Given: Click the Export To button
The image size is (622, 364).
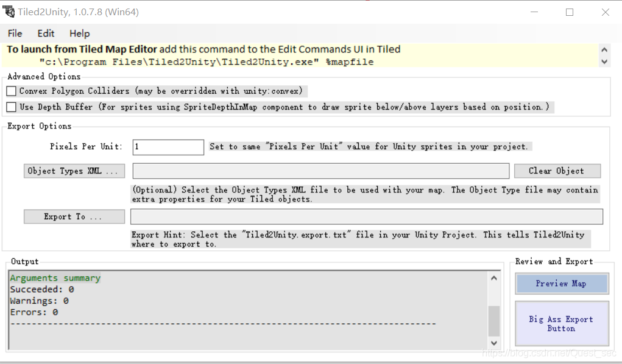Looking at the screenshot, I should pos(74,217).
